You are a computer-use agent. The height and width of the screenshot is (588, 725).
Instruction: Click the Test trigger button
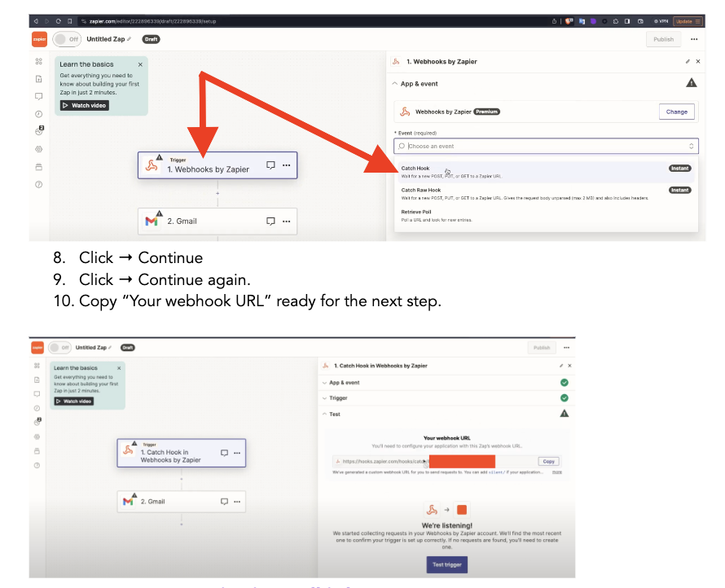point(446,564)
